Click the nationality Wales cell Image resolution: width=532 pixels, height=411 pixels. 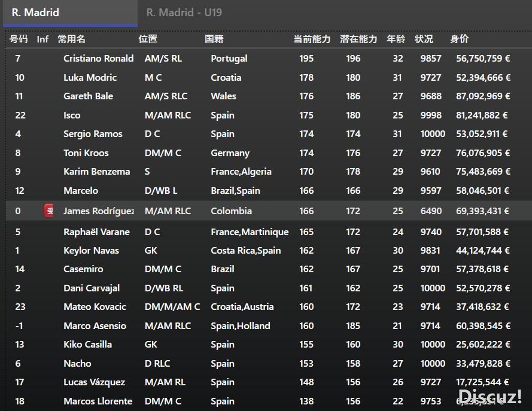[223, 96]
